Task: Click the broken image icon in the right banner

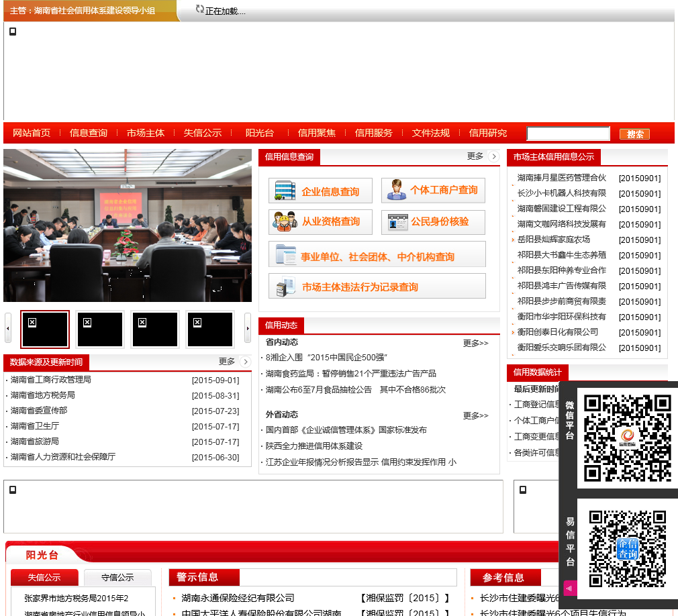Action: point(523,490)
